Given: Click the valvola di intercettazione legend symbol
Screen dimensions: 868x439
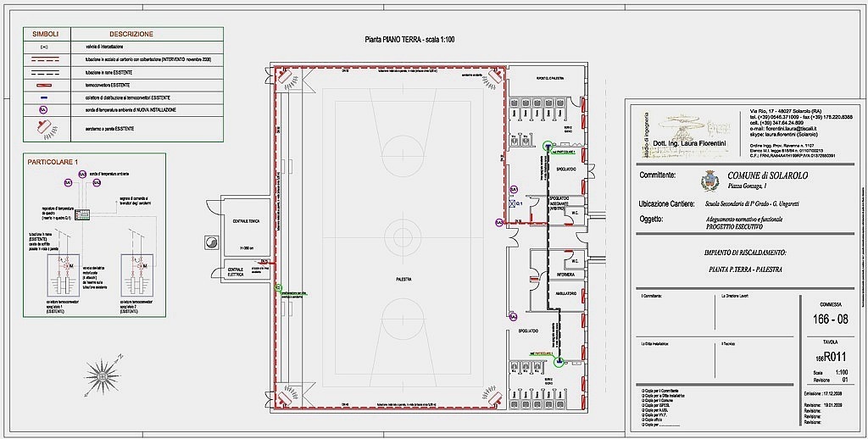Looking at the screenshot, I should click(46, 47).
